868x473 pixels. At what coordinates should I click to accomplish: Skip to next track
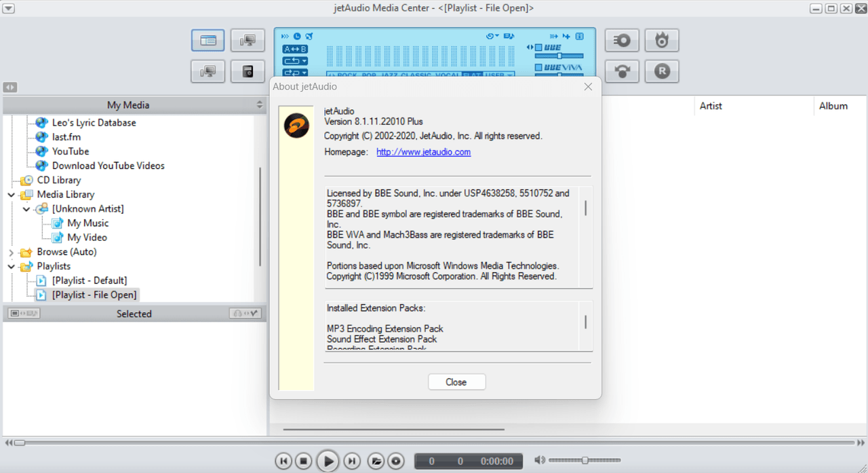pyautogui.click(x=351, y=461)
